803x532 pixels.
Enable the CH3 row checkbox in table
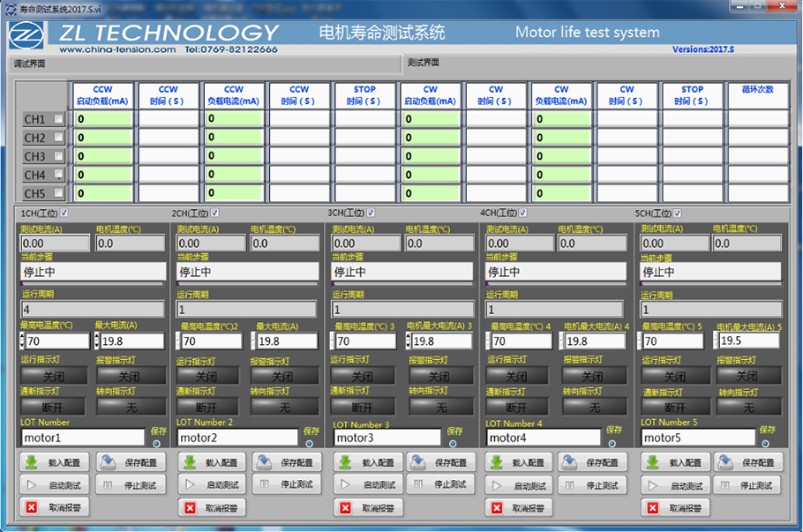(x=59, y=156)
